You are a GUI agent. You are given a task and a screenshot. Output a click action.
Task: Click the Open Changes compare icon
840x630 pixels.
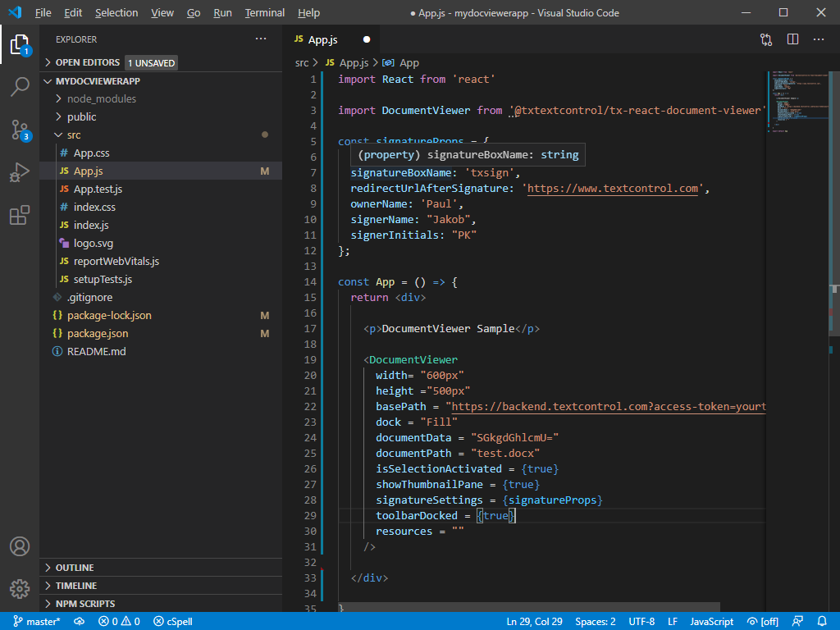pos(766,39)
